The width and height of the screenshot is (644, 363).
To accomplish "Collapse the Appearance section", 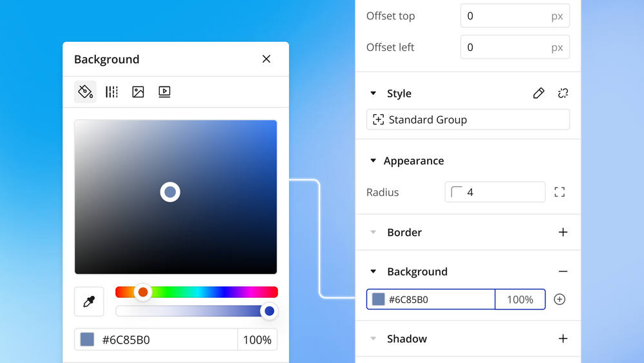I will (x=374, y=161).
